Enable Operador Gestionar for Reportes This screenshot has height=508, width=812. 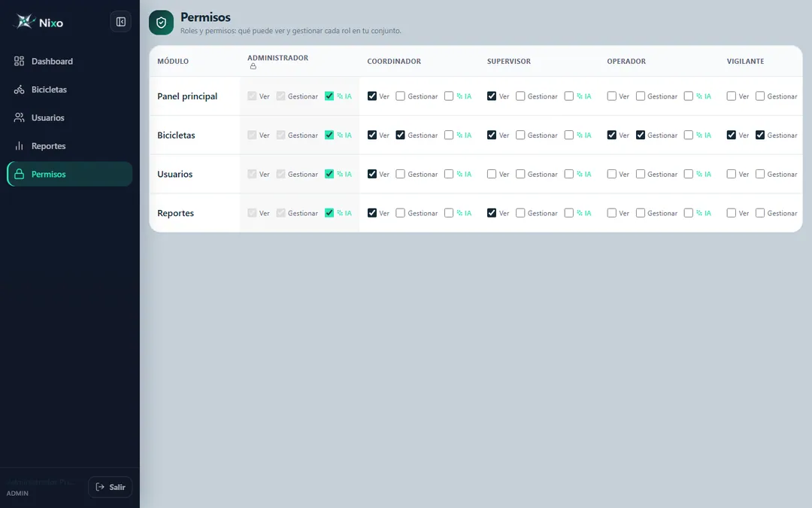tap(641, 212)
